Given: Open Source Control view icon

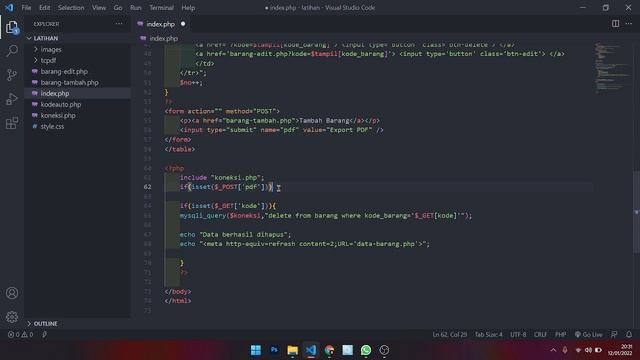Looking at the screenshot, I should [12, 75].
